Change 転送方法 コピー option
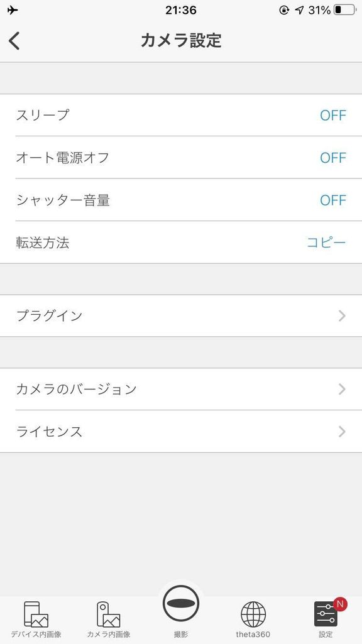The height and width of the screenshot is (644, 362). pyautogui.click(x=326, y=243)
